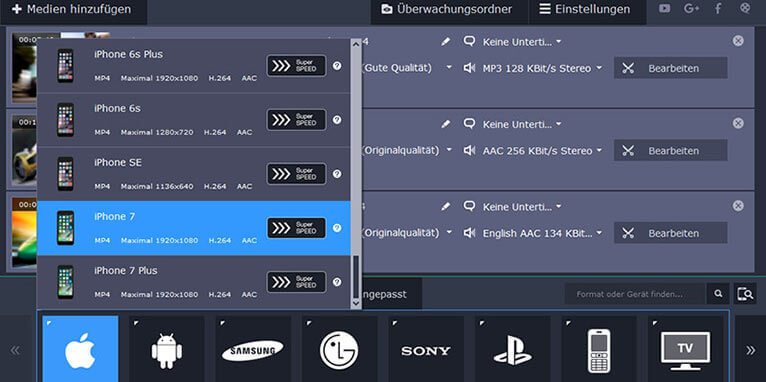Viewport: 766px width, 382px height.
Task: Select the TV devices category
Action: 685,349
